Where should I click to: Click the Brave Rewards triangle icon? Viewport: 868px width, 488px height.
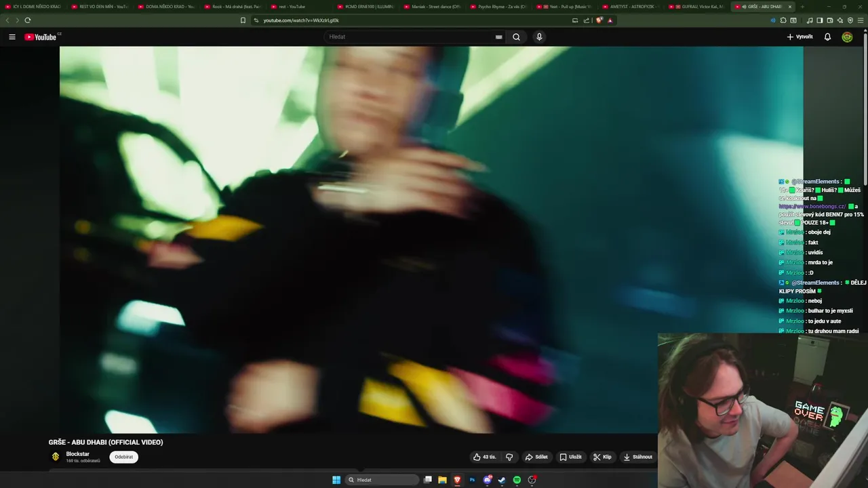(610, 20)
